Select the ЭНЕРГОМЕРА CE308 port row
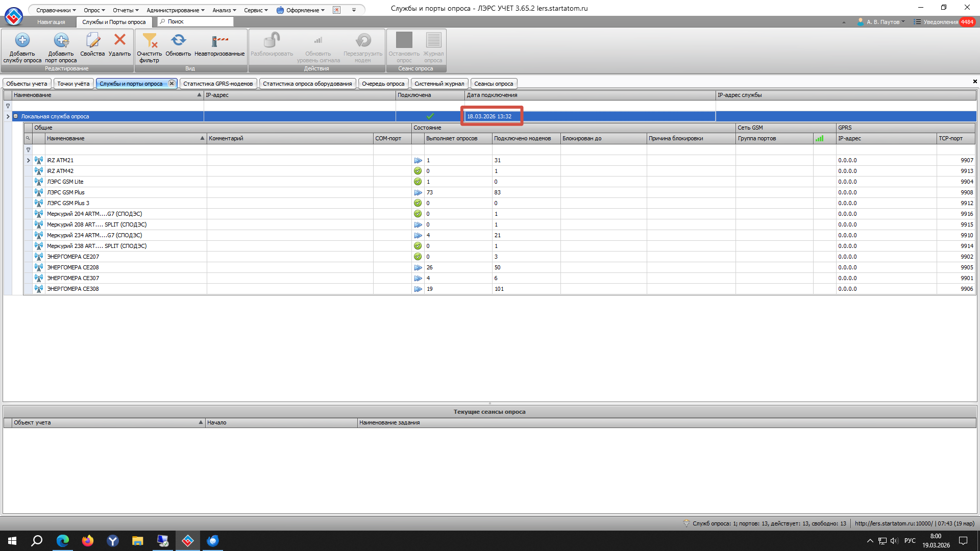 pos(73,289)
